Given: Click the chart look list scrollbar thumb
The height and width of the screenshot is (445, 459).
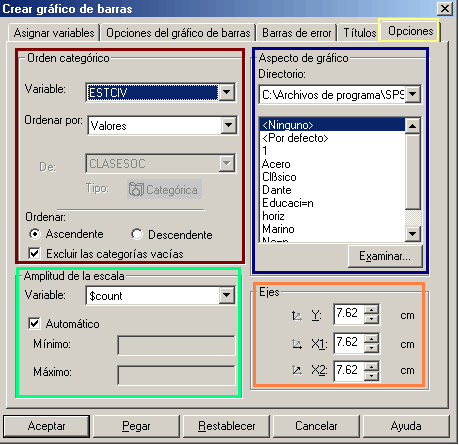Looking at the screenshot, I should (x=413, y=171).
